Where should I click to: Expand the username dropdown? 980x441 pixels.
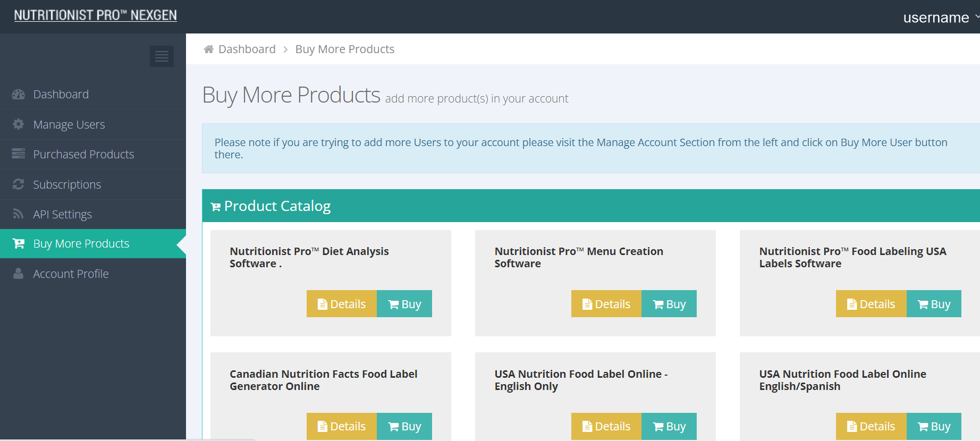pyautogui.click(x=941, y=18)
